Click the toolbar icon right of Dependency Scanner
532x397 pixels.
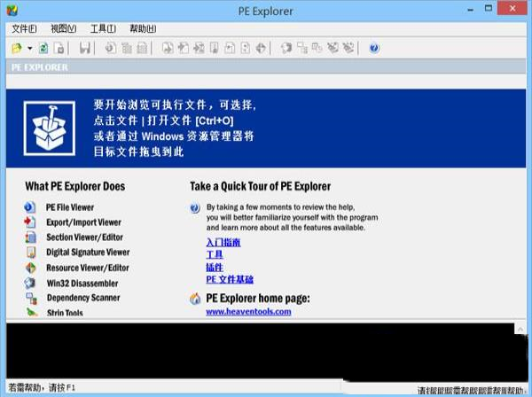317,48
